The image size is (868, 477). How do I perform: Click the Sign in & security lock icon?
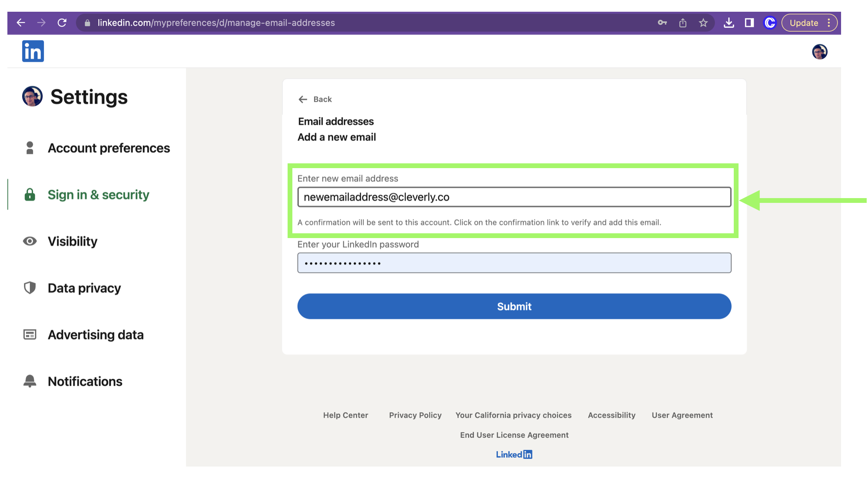coord(29,194)
